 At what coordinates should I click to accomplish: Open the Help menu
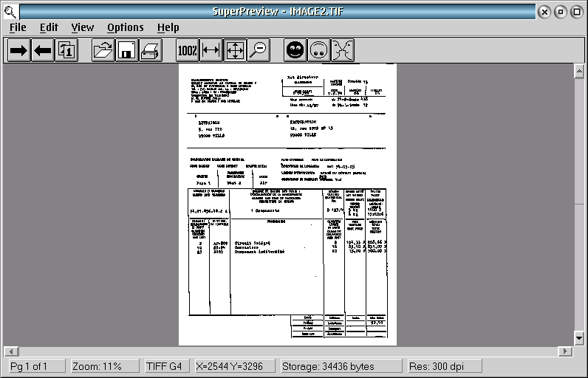coord(168,27)
